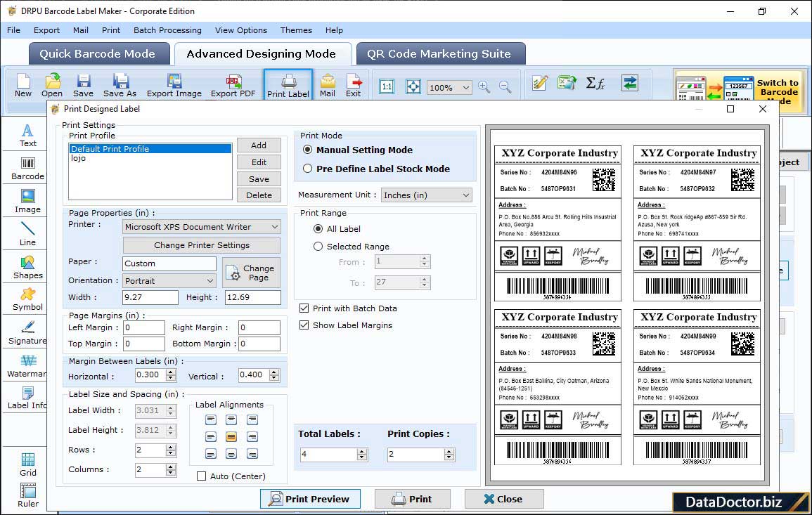The image size is (812, 515).
Task: Increment the Columns value
Action: [171, 467]
